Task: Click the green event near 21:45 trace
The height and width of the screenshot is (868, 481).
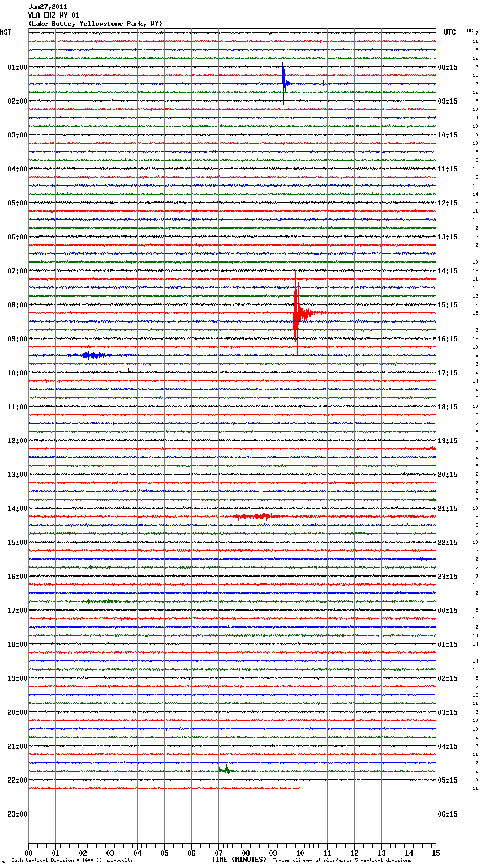Action: (226, 770)
